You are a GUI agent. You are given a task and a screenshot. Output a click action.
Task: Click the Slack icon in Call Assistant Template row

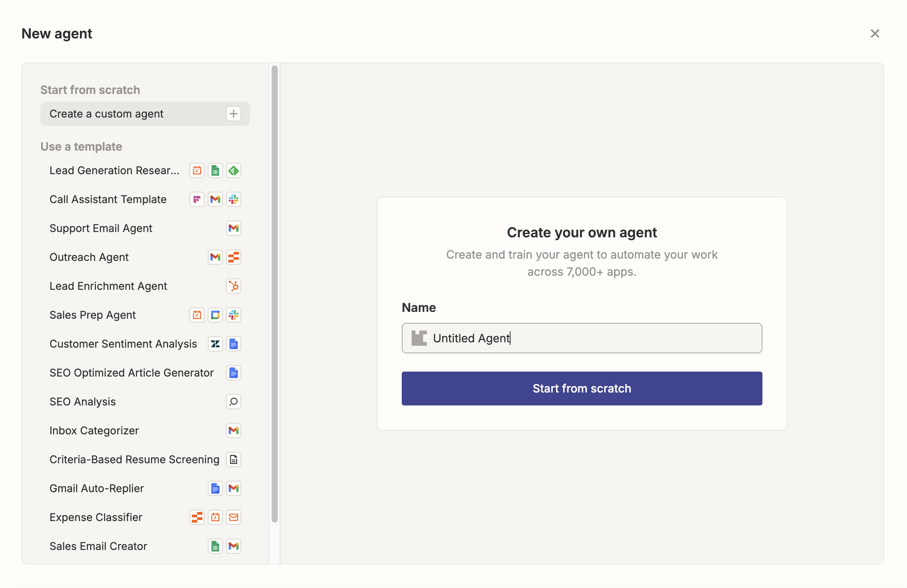point(233,199)
